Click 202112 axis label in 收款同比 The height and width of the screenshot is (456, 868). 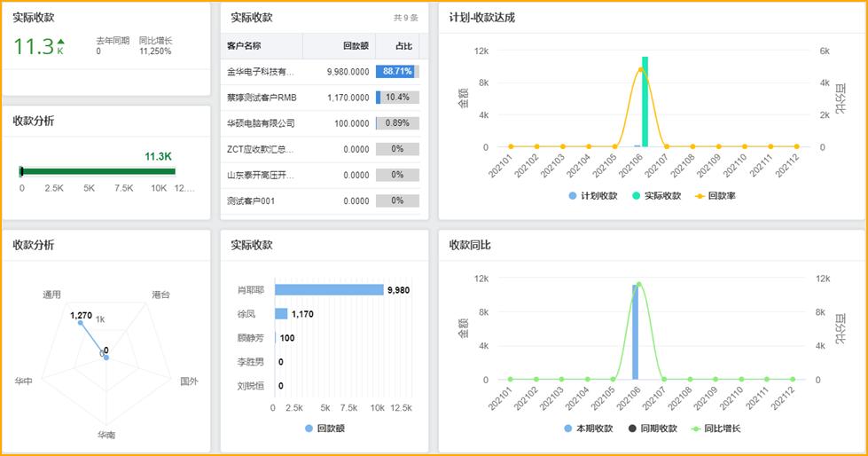point(783,398)
